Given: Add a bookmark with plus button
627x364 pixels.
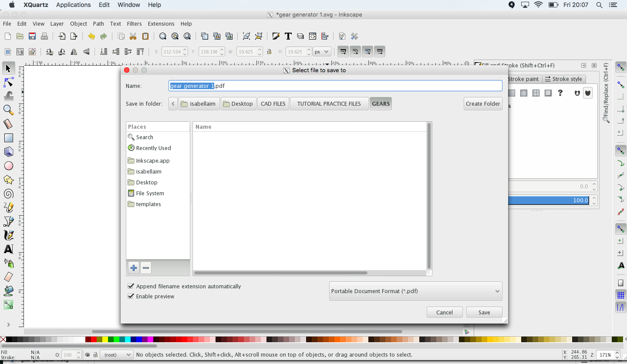Looking at the screenshot, I should click(134, 268).
